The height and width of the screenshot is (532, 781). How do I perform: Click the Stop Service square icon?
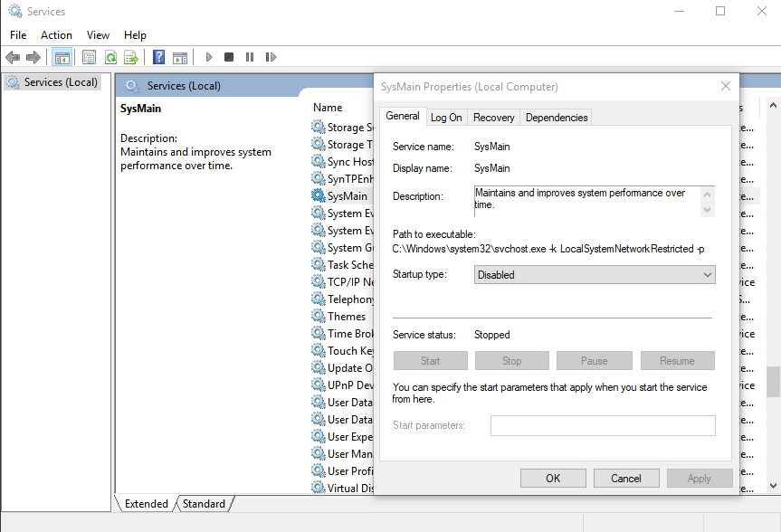[229, 57]
